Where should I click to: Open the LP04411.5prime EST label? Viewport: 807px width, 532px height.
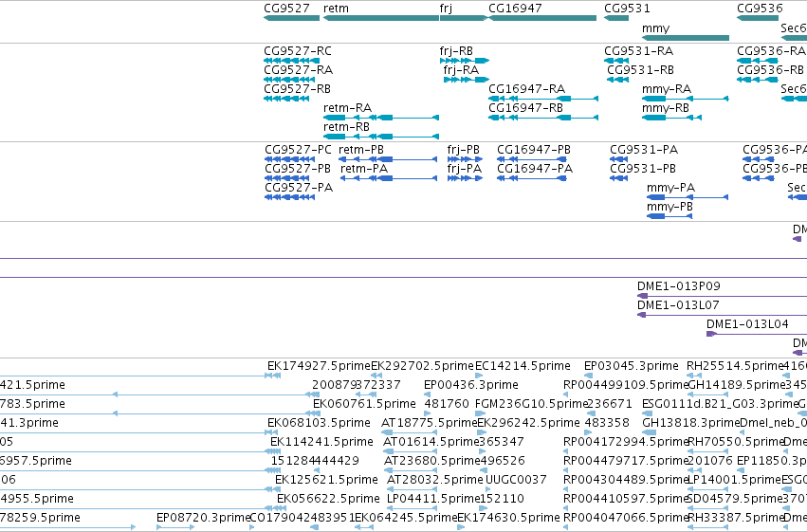click(x=433, y=499)
